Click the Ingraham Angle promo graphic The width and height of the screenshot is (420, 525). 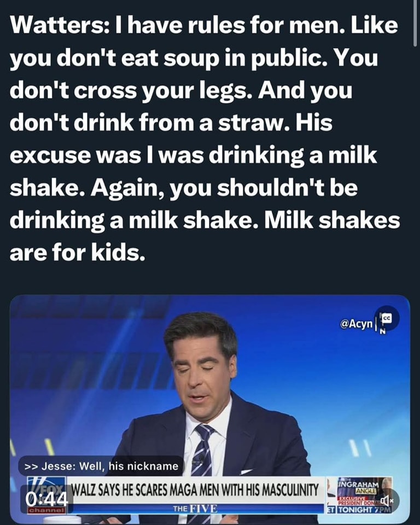pos(358,487)
